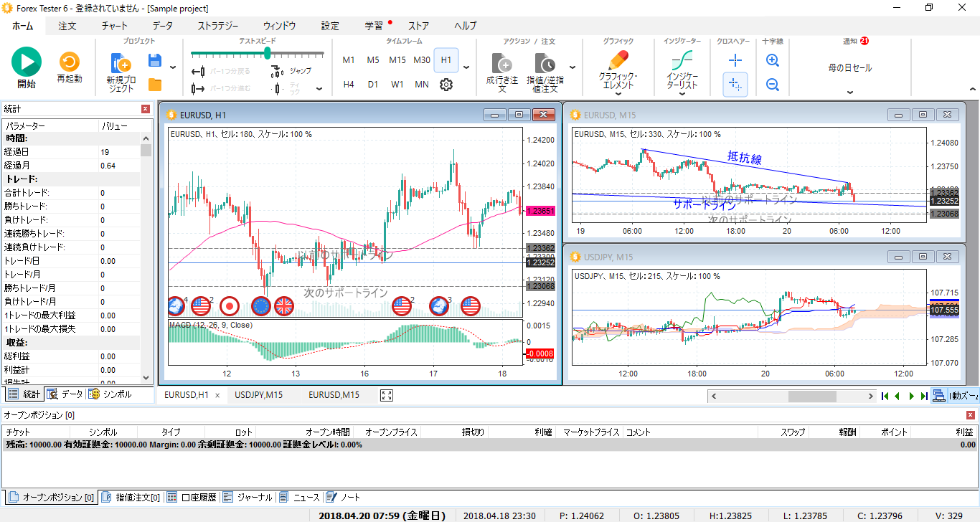Expand the timeframe group dropdown arrow
This screenshot has height=522, width=980.
(x=466, y=68)
